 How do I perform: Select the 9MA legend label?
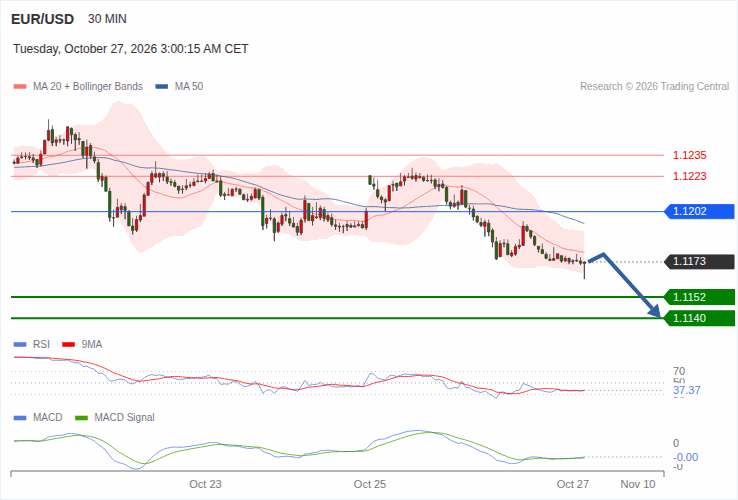coord(92,345)
